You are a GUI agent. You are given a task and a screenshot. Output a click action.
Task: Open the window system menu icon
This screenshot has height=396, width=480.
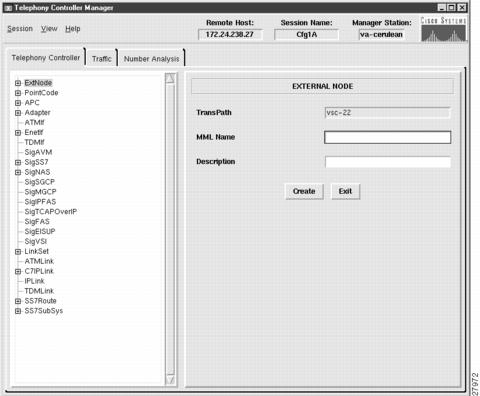click(x=9, y=8)
